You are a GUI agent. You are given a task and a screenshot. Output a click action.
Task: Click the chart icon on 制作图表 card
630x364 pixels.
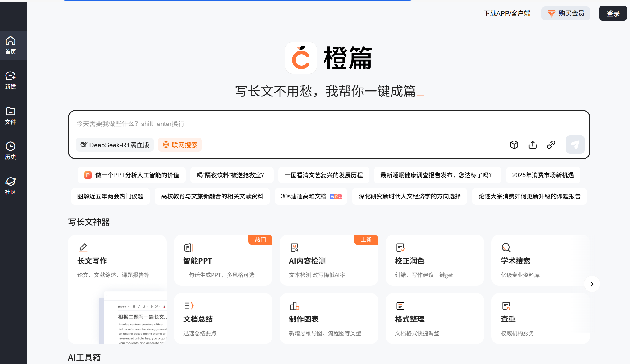click(294, 306)
